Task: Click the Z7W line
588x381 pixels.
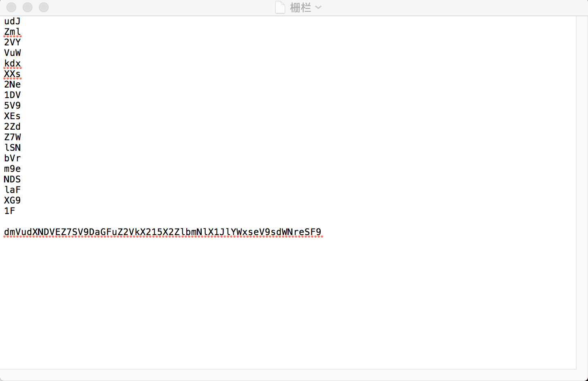Action: tap(12, 137)
